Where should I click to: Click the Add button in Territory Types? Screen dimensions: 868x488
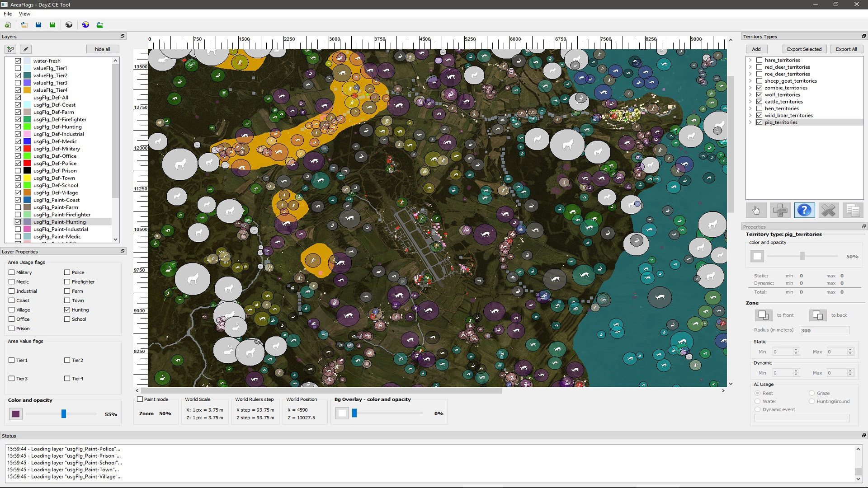(755, 49)
